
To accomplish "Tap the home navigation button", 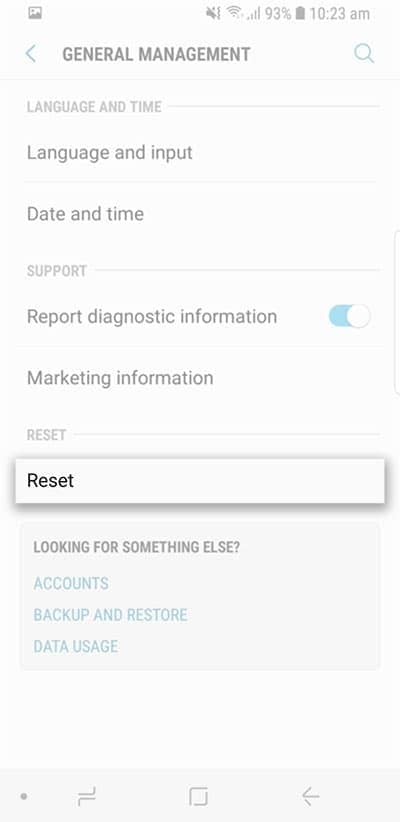I will [198, 797].
